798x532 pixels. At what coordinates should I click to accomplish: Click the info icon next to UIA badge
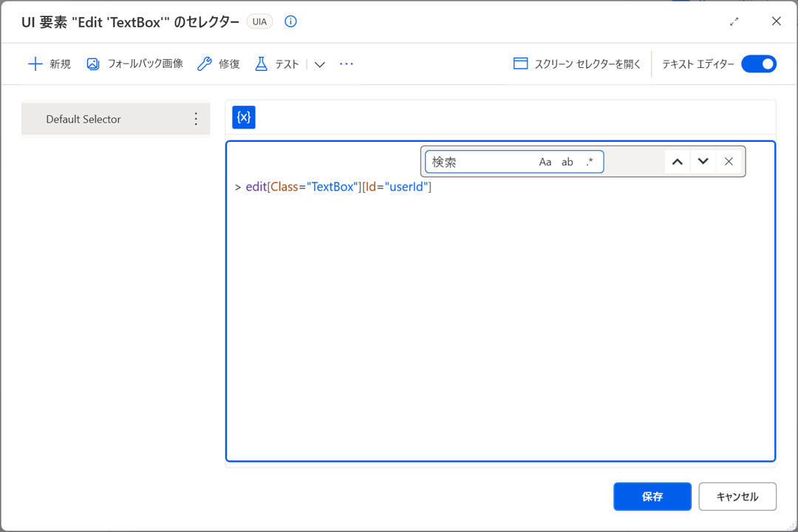290,21
